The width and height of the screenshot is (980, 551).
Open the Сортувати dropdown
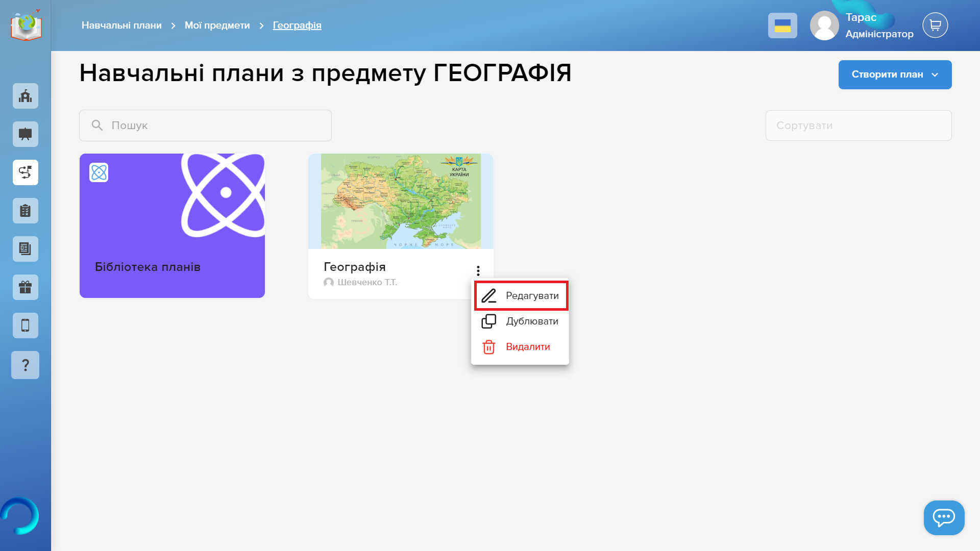point(859,126)
